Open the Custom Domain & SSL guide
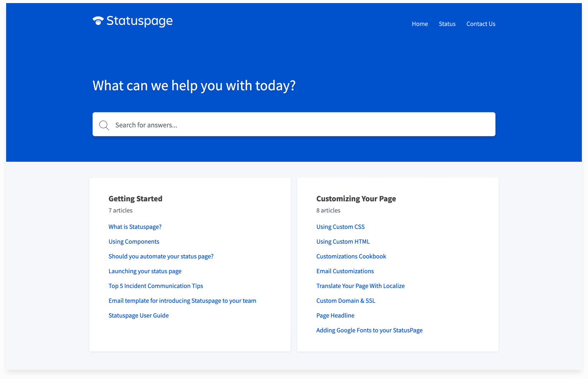The width and height of the screenshot is (588, 379). pos(345,301)
